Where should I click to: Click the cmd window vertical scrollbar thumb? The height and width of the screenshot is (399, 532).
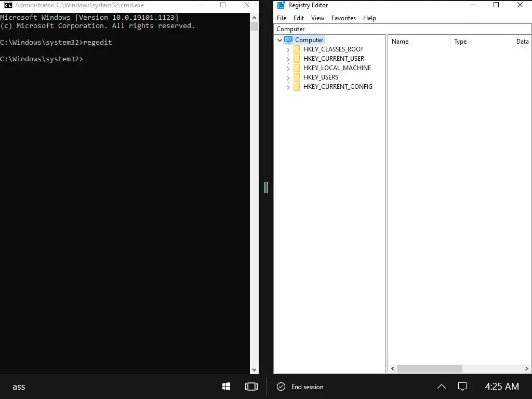254,26
